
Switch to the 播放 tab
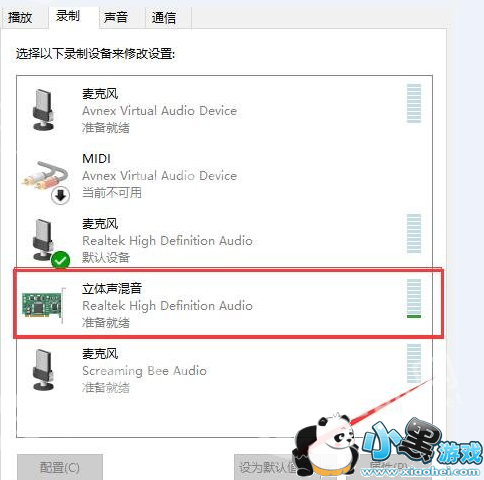[21, 17]
